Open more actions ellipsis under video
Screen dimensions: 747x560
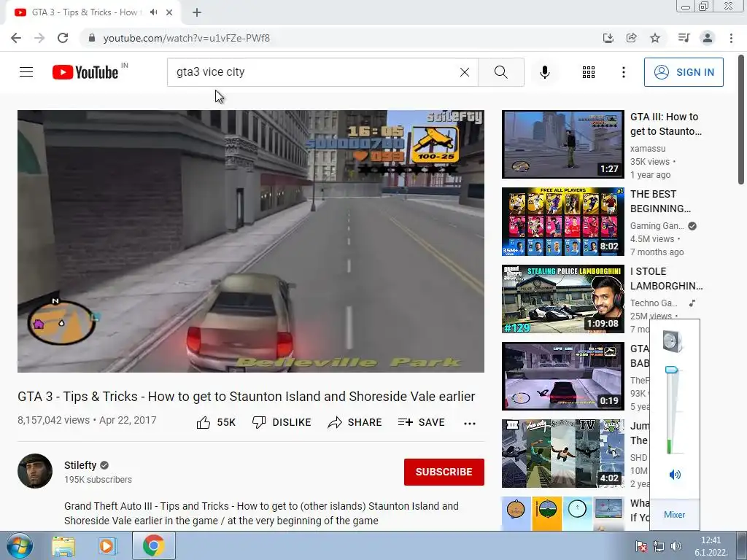(470, 424)
